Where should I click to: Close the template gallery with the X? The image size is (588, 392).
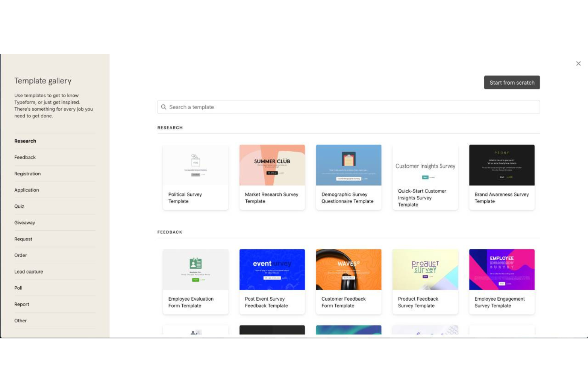click(x=578, y=64)
